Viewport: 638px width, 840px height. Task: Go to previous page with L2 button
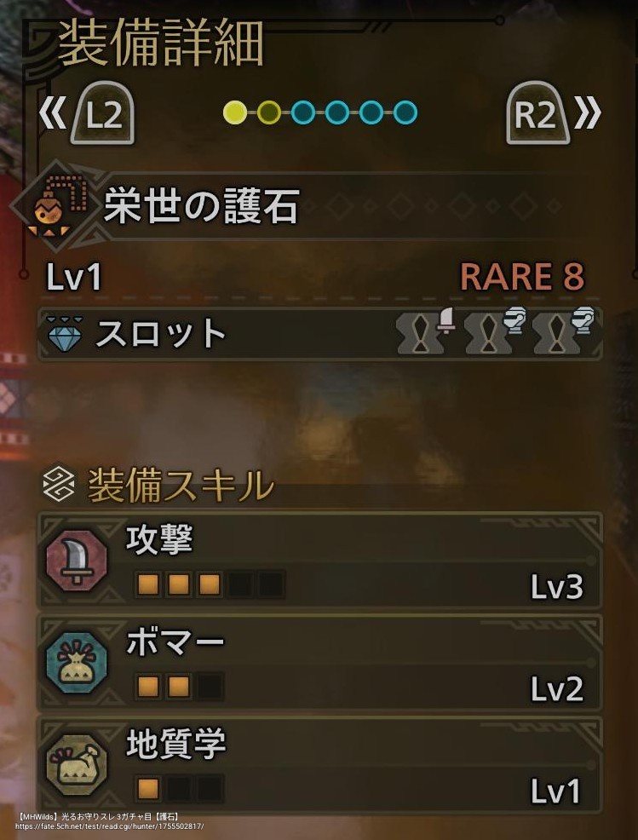(x=102, y=112)
